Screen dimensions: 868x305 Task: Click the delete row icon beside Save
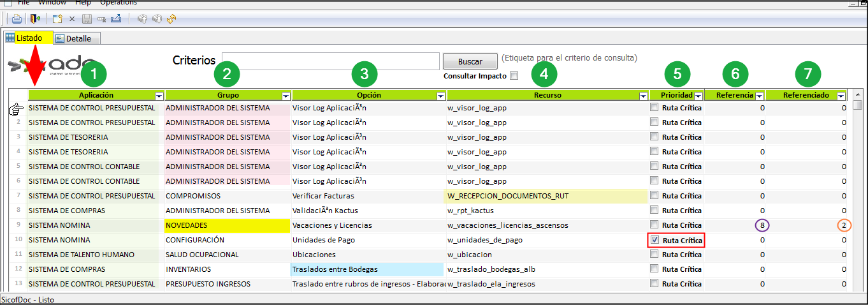point(101,19)
